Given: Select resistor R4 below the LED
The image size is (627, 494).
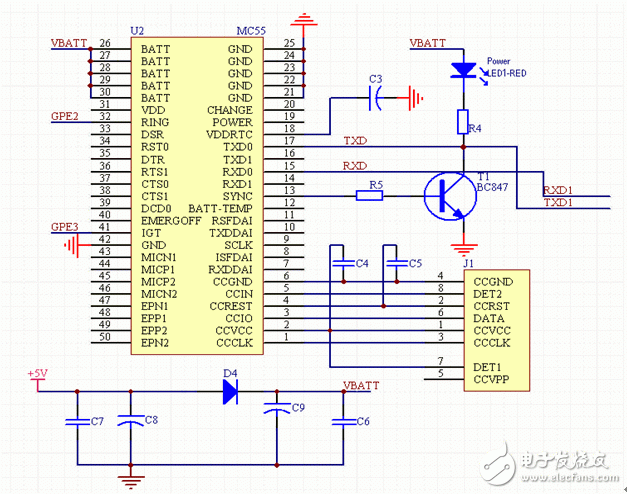Looking at the screenshot, I should pyautogui.click(x=462, y=123).
